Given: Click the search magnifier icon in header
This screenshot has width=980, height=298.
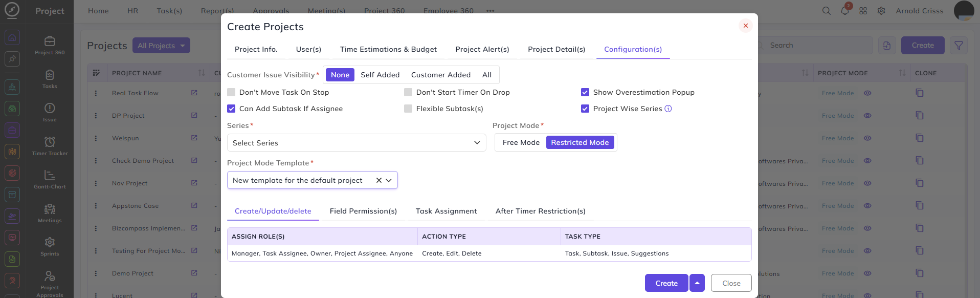Looking at the screenshot, I should point(827,11).
